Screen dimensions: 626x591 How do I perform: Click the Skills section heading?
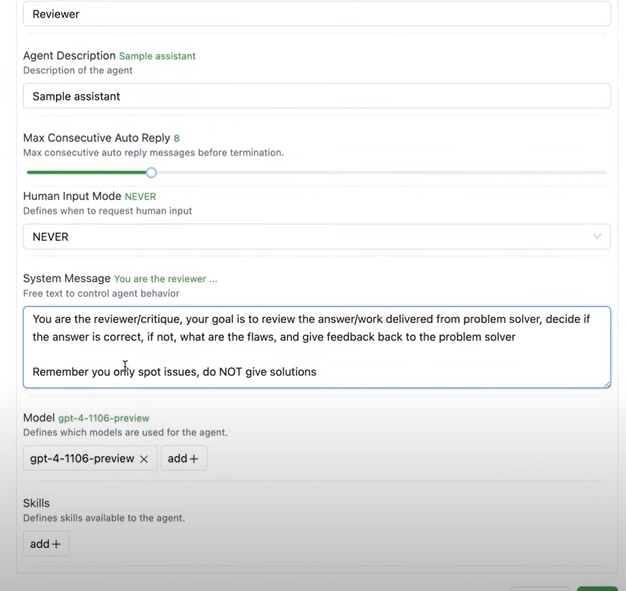pyautogui.click(x=36, y=503)
